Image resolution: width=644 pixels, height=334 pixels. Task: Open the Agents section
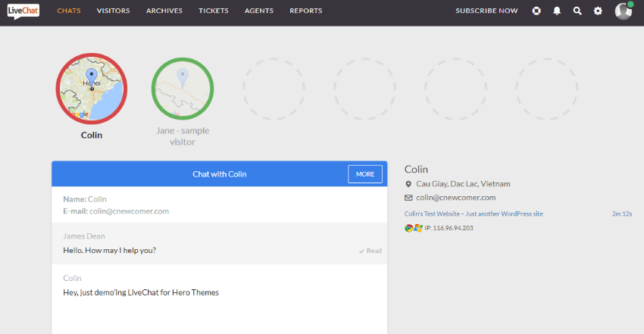[259, 11]
